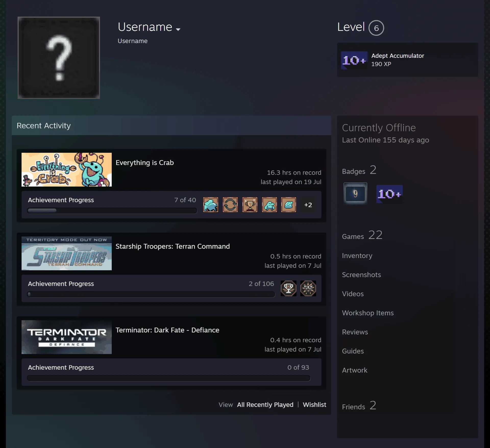Open Guides
Image resolution: width=490 pixels, height=448 pixels.
(x=353, y=351)
